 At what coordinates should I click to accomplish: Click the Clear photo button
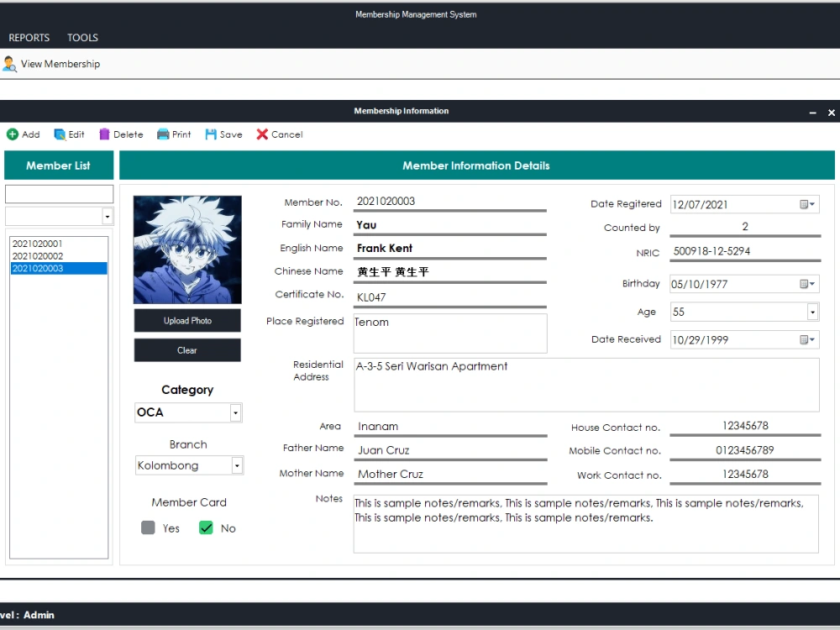(x=187, y=349)
